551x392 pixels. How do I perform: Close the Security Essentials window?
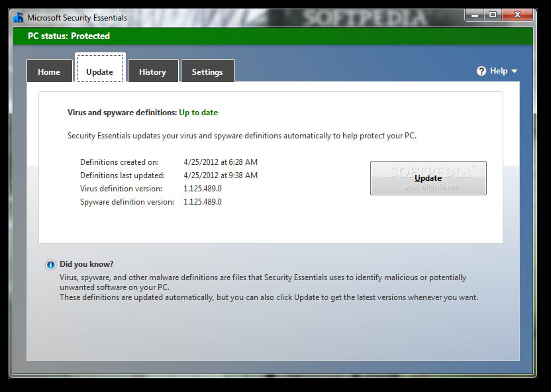[517, 15]
